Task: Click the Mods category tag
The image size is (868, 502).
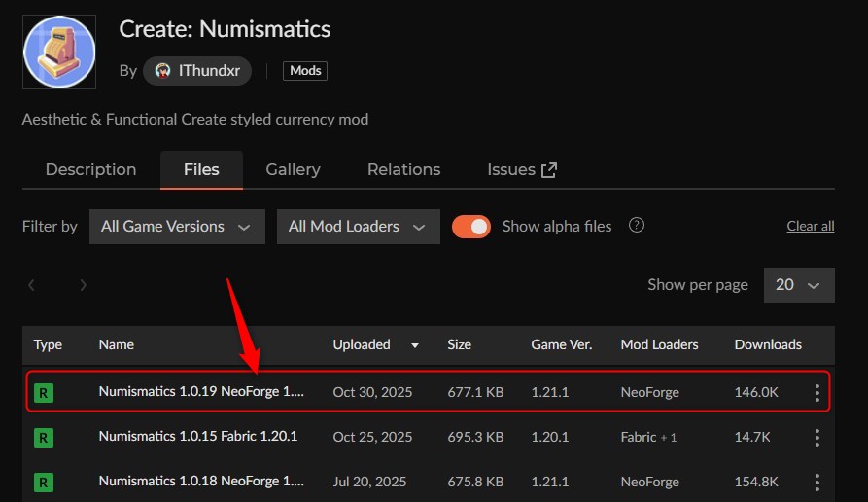Action: click(x=305, y=71)
